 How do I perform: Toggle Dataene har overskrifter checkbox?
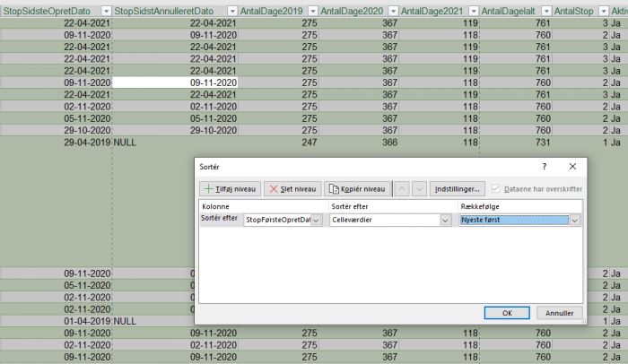click(496, 188)
